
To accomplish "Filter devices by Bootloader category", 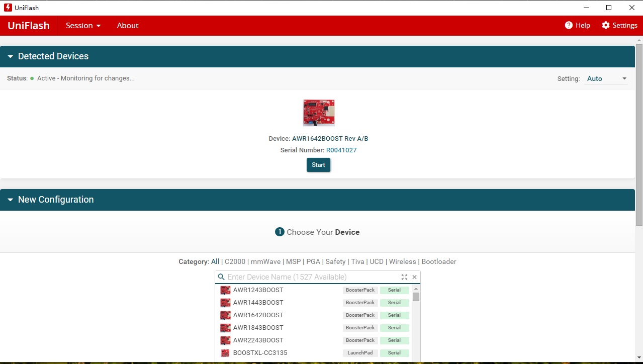I will (439, 261).
